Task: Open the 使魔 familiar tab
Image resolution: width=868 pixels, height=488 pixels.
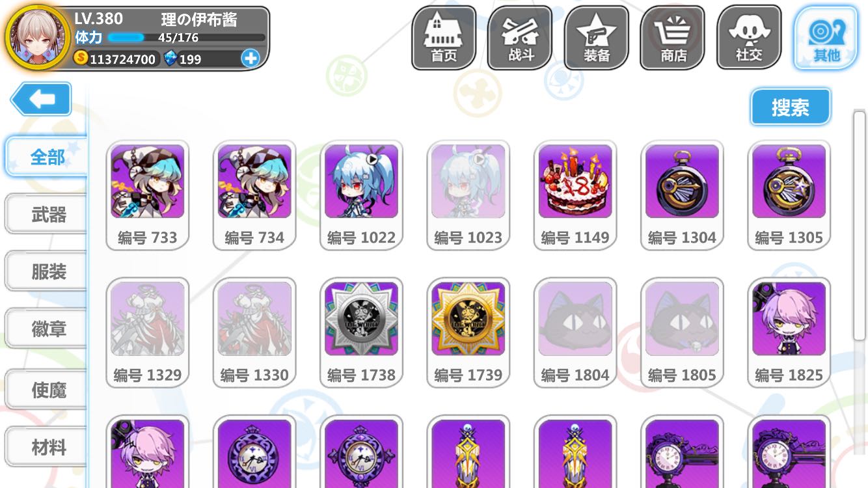Action: [47, 390]
